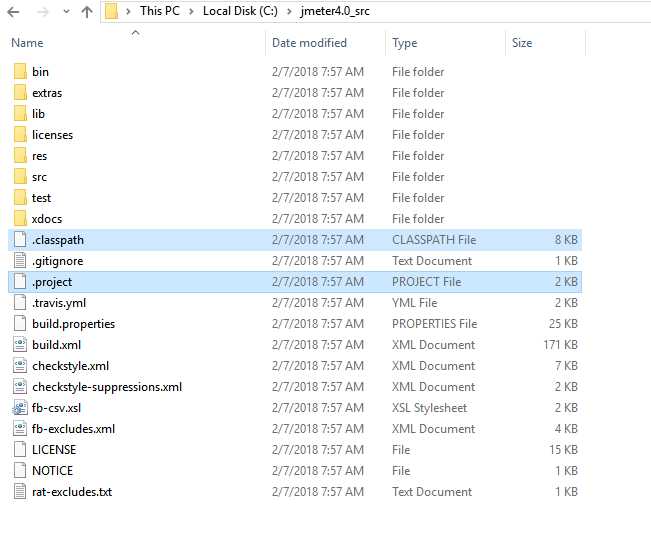Expand the chevron after This PC
651x555 pixels.
click(x=191, y=11)
